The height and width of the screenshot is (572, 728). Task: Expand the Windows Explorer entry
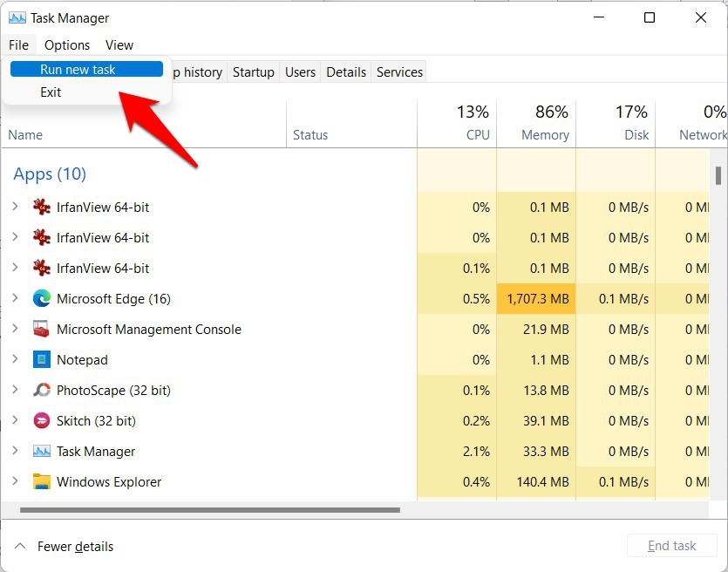(15, 481)
